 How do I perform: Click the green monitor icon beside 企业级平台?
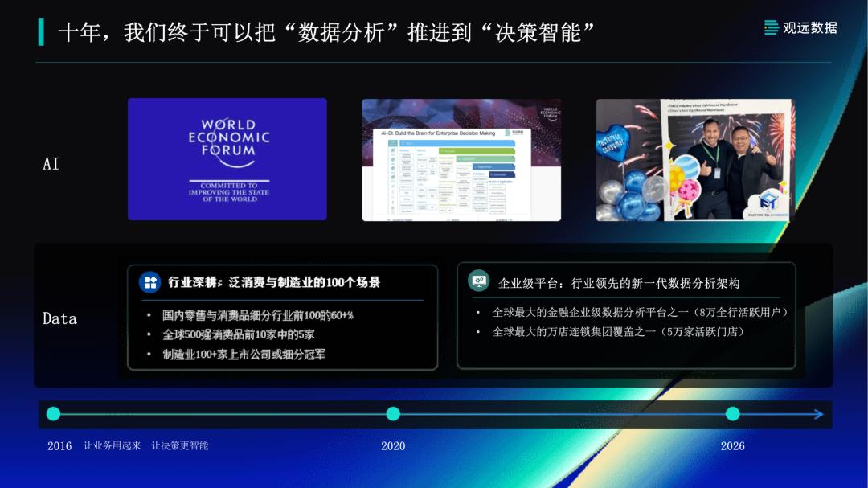[x=478, y=281]
